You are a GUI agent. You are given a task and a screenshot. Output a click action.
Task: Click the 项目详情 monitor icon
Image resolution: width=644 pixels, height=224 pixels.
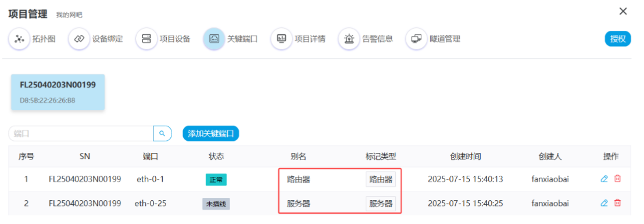pyautogui.click(x=281, y=39)
